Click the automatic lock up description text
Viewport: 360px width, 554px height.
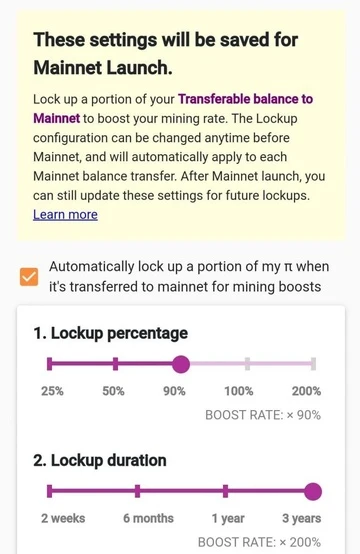click(x=189, y=276)
